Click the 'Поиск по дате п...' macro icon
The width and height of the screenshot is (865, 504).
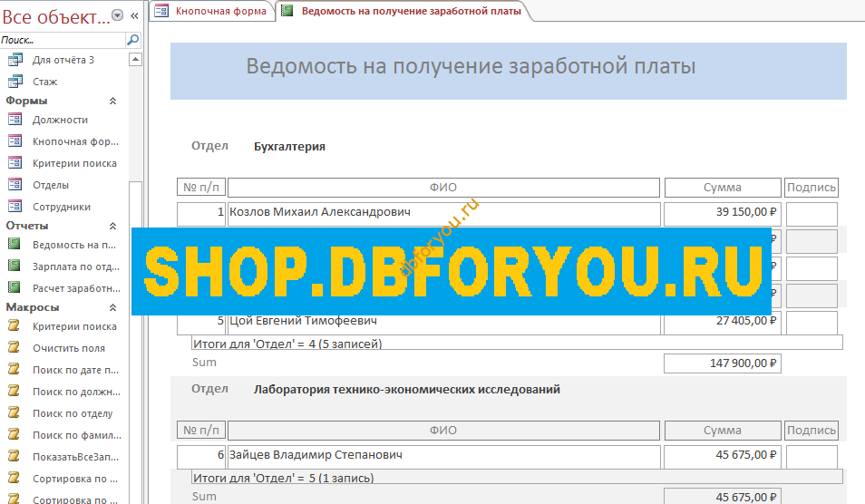point(14,370)
